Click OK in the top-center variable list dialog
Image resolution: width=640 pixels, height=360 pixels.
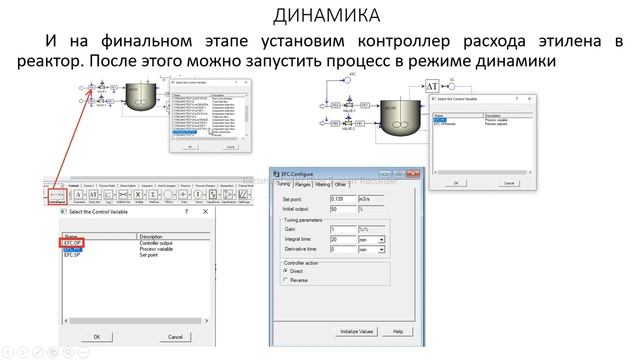click(x=190, y=147)
